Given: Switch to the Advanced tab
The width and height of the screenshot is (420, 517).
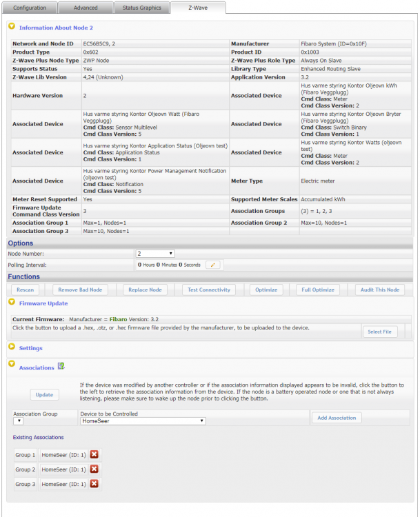Looking at the screenshot, I should pos(86,8).
